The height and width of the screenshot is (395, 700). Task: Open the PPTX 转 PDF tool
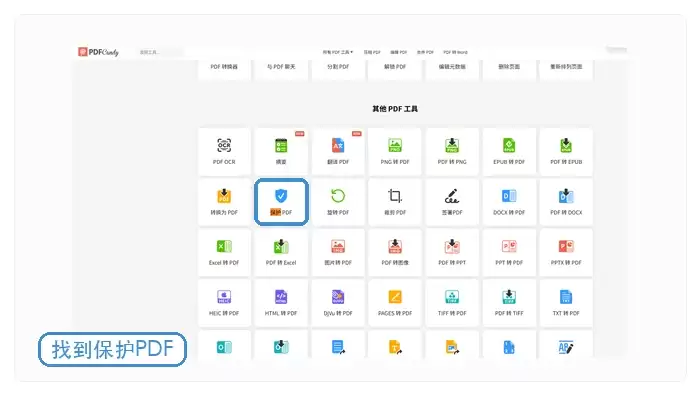566,253
